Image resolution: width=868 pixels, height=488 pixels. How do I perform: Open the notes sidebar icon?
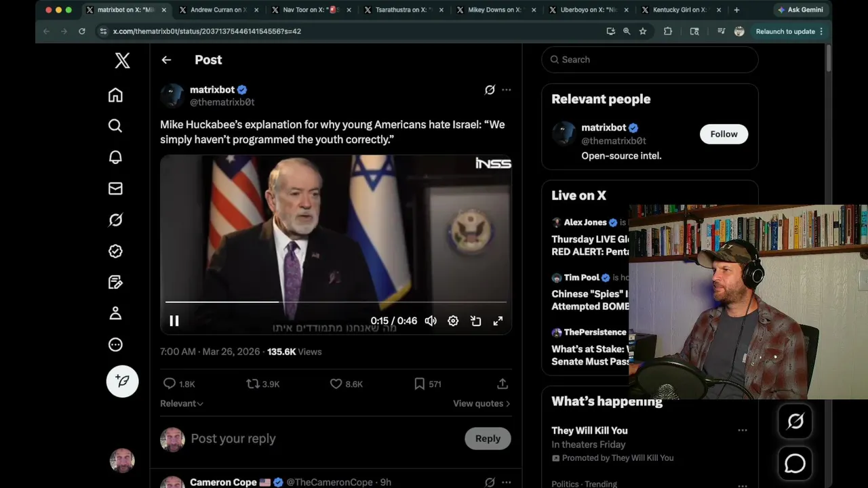click(x=115, y=282)
